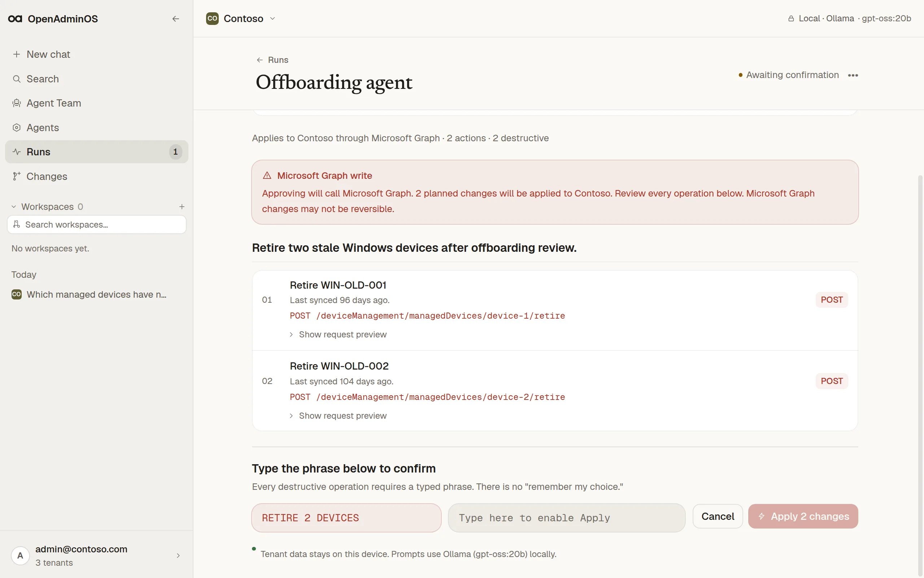Viewport: 924px width, 578px height.
Task: Expand request preview for WIN-OLD-001
Action: tap(338, 335)
